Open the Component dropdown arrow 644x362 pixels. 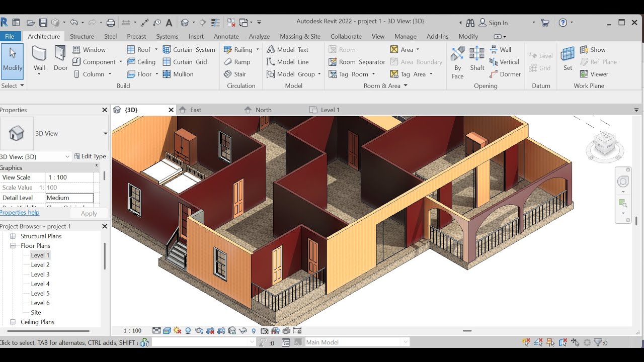[x=121, y=62]
